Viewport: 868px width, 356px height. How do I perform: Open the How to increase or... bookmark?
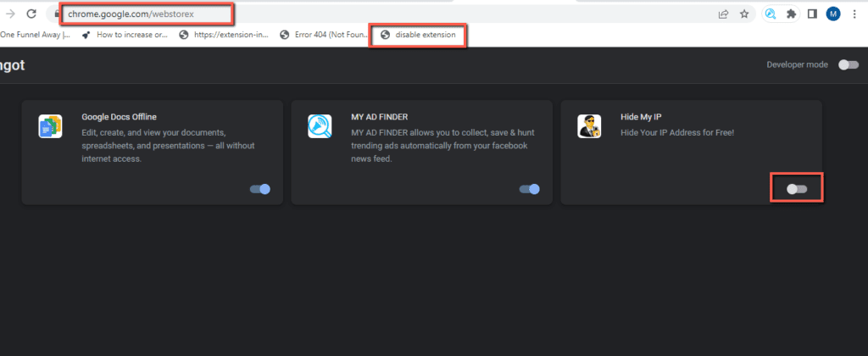coord(125,35)
